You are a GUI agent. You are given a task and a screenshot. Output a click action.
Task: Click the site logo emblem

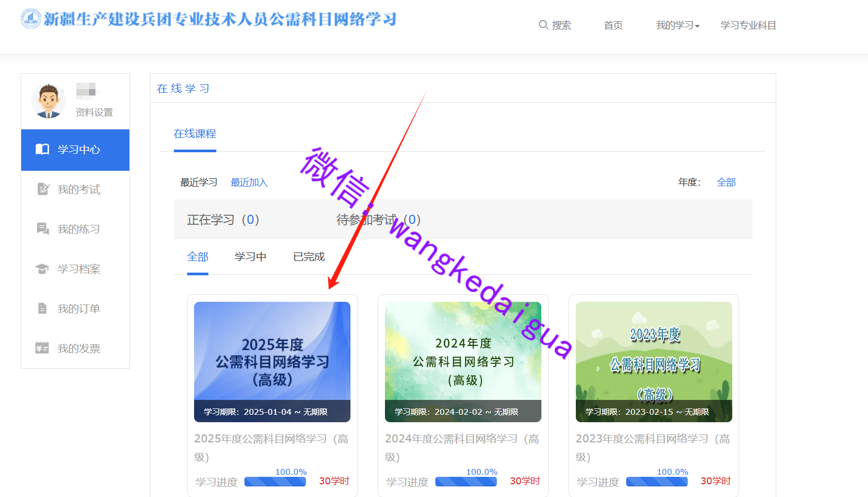click(x=31, y=19)
